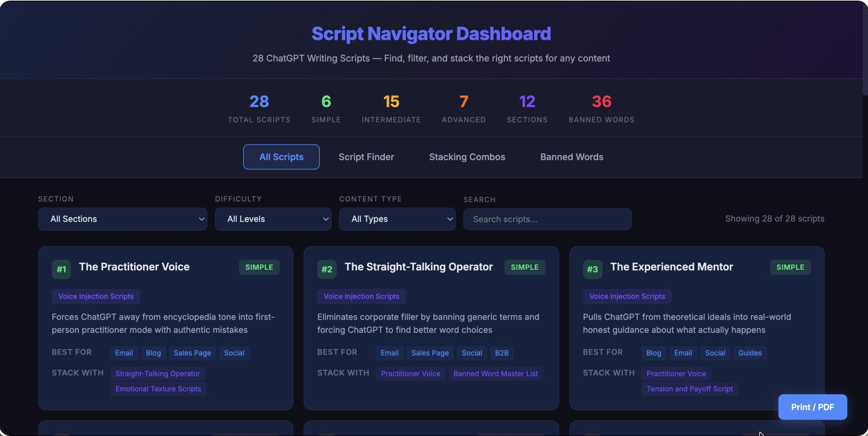
Task: Select the All Scripts tab
Action: click(x=281, y=157)
